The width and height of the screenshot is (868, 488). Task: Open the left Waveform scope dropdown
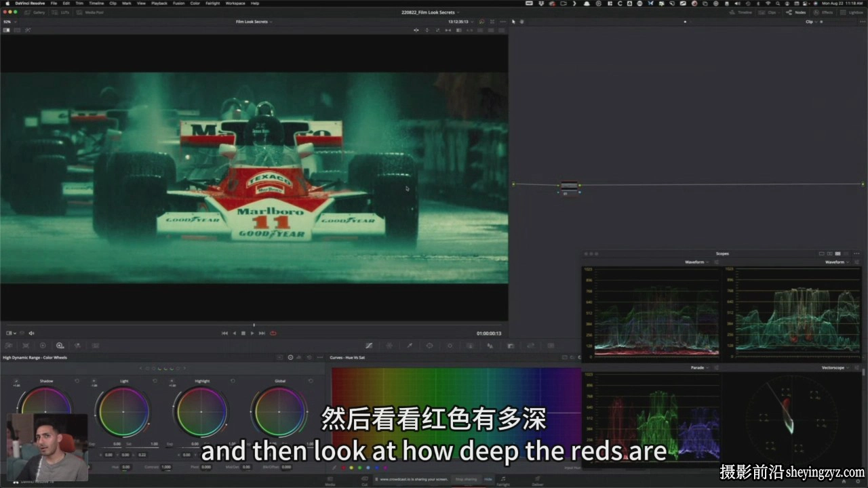pos(696,262)
